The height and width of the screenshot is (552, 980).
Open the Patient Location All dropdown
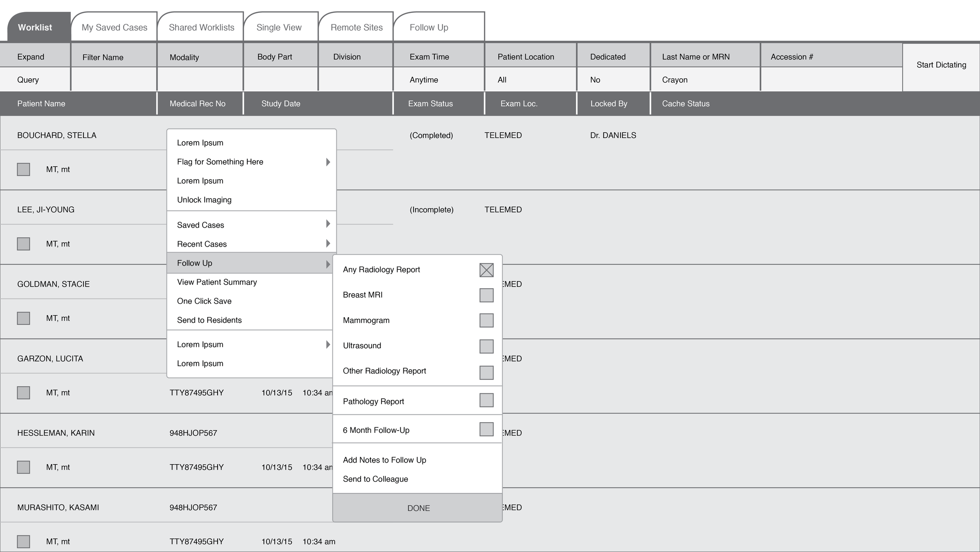click(x=531, y=79)
